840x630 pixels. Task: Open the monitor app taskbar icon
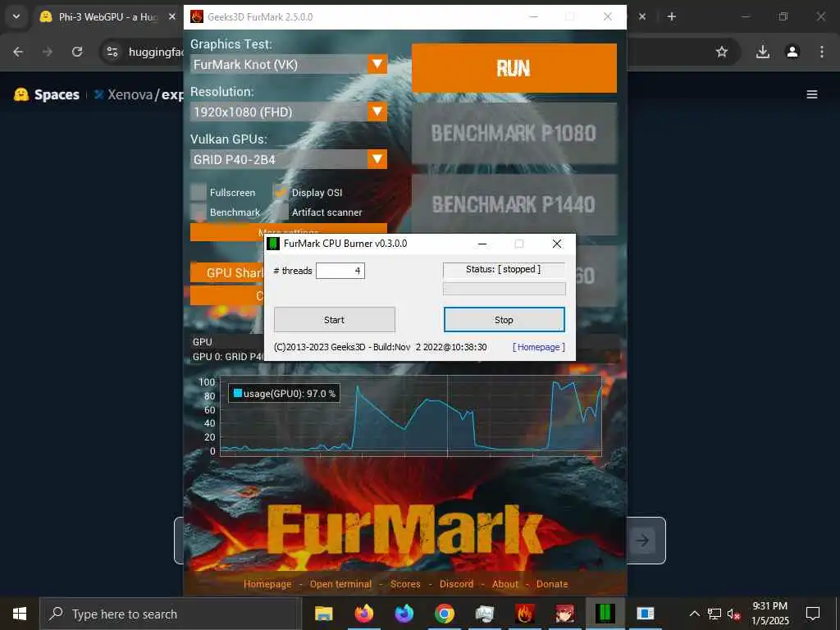click(484, 614)
